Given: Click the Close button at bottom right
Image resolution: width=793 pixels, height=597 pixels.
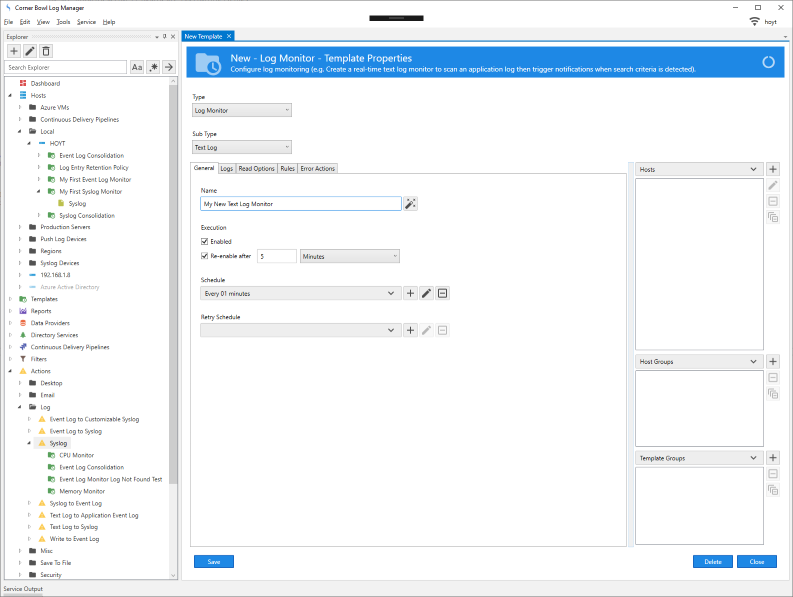Looking at the screenshot, I should (x=757, y=562).
